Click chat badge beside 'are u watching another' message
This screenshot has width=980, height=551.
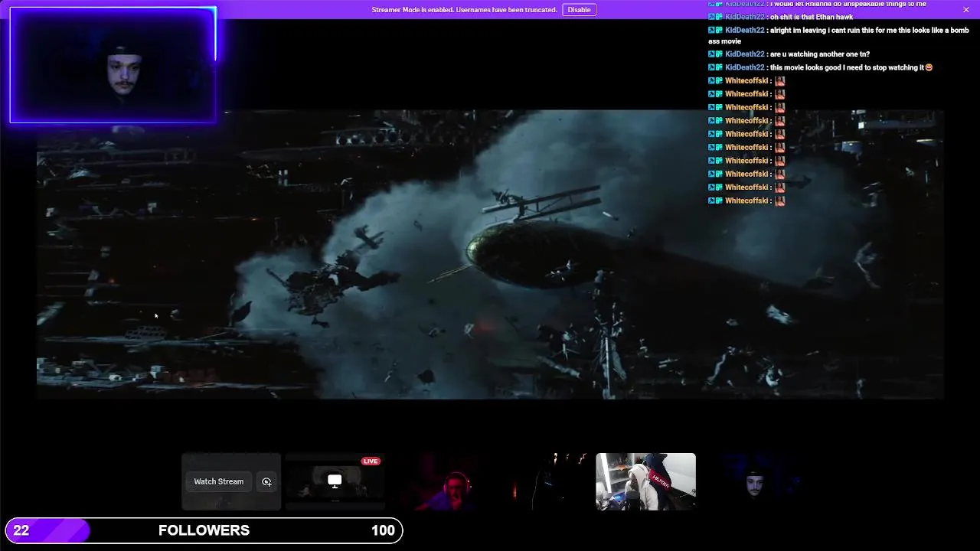(x=715, y=54)
